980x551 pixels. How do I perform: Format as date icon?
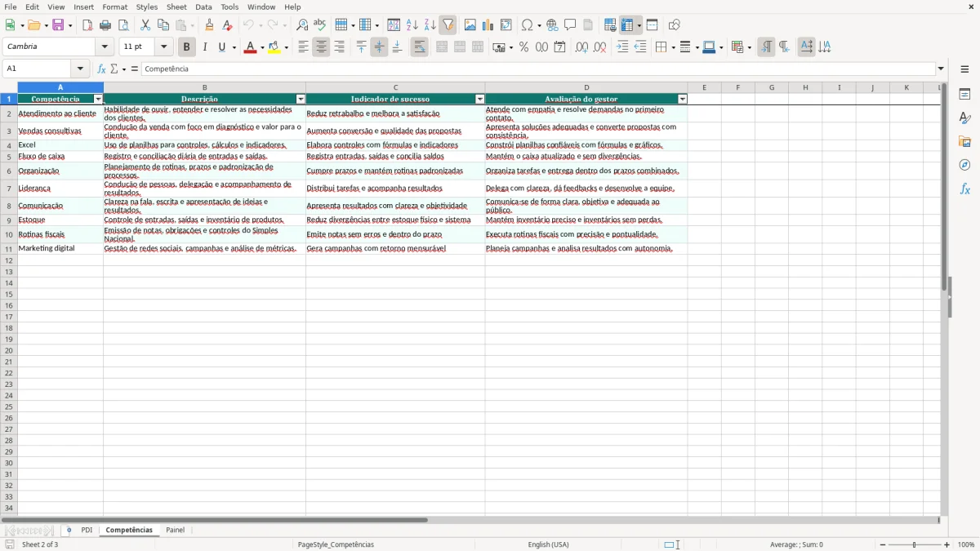559,47
